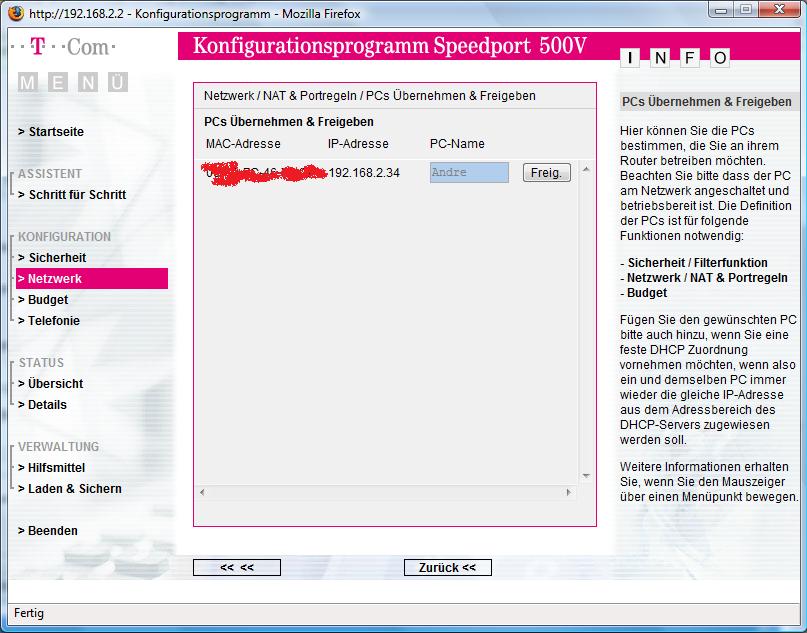Screen dimensions: 807x633
Task: Click 'Netzwerk / NAT & Portregeln' info bullet
Action: pos(707,278)
